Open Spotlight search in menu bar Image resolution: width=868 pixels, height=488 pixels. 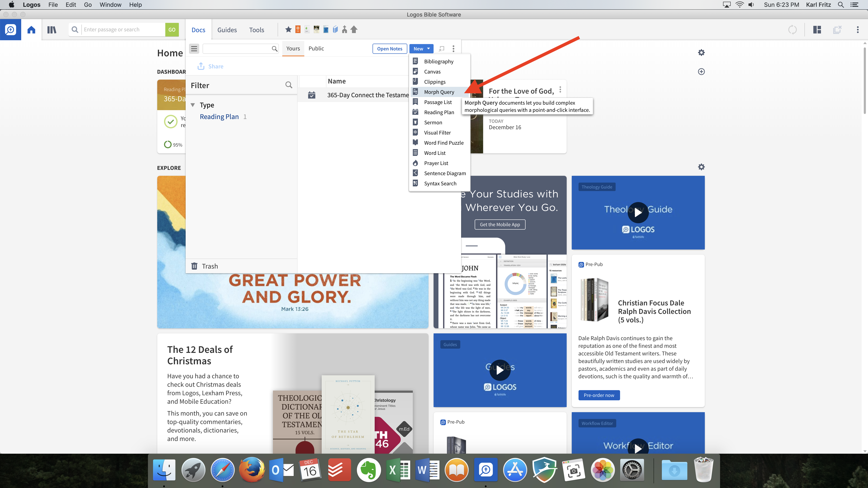pyautogui.click(x=841, y=5)
